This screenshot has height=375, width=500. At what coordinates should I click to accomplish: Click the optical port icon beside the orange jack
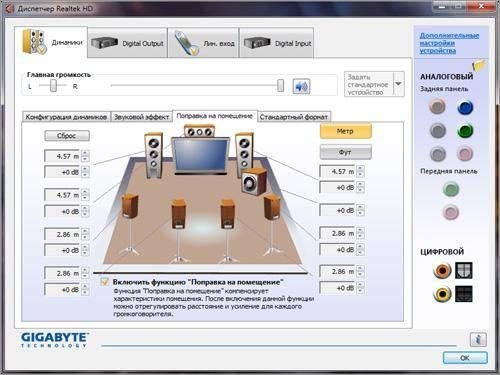(x=464, y=271)
